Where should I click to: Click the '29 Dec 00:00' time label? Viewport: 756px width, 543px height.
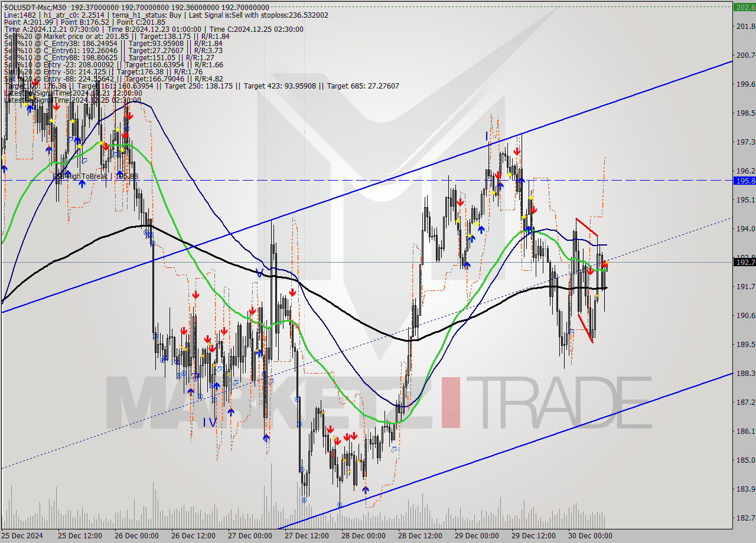point(478,536)
